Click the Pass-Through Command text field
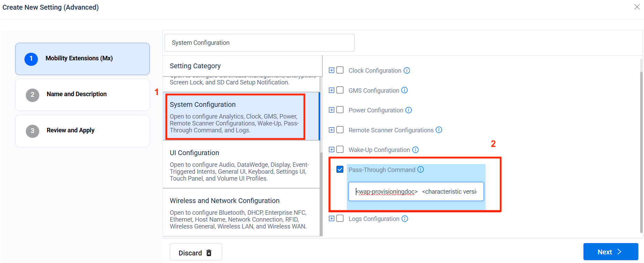The height and width of the screenshot is (263, 644). coord(416,192)
